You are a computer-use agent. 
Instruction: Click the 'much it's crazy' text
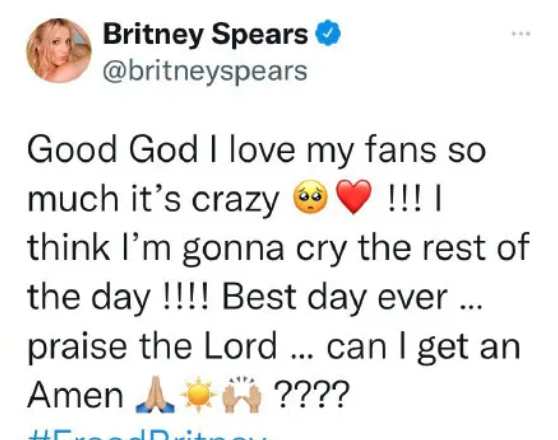153,200
